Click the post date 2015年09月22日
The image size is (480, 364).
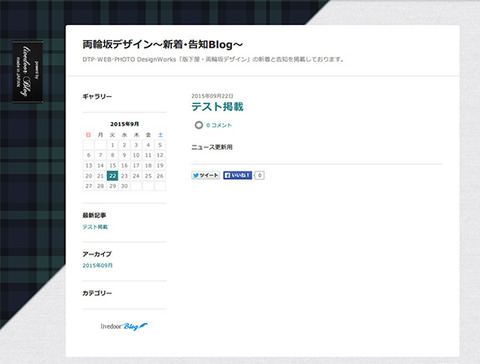212,96
